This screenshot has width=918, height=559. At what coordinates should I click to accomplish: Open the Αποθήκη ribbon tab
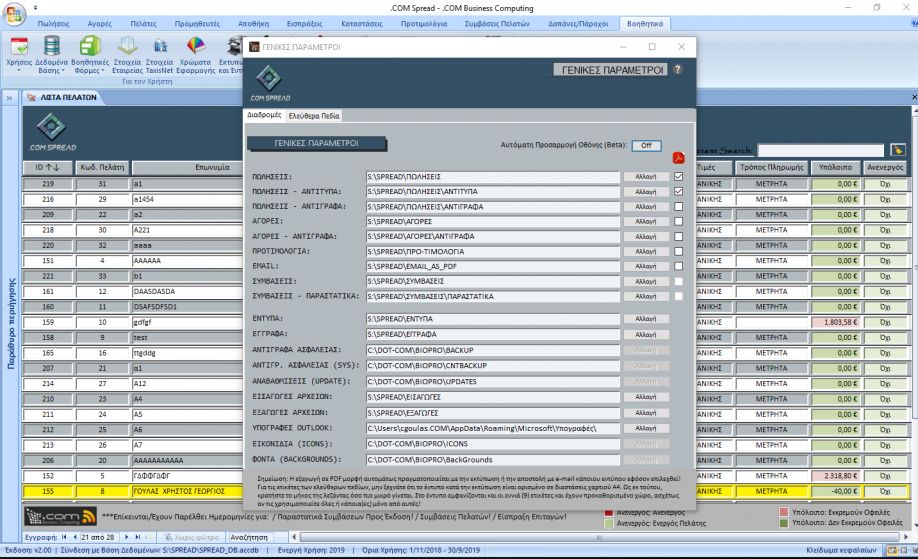point(254,24)
